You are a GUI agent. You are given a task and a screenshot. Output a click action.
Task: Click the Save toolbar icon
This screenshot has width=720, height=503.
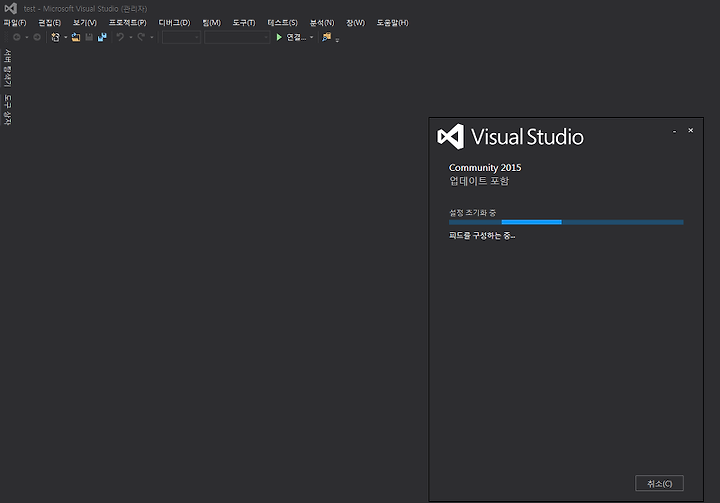click(x=89, y=37)
